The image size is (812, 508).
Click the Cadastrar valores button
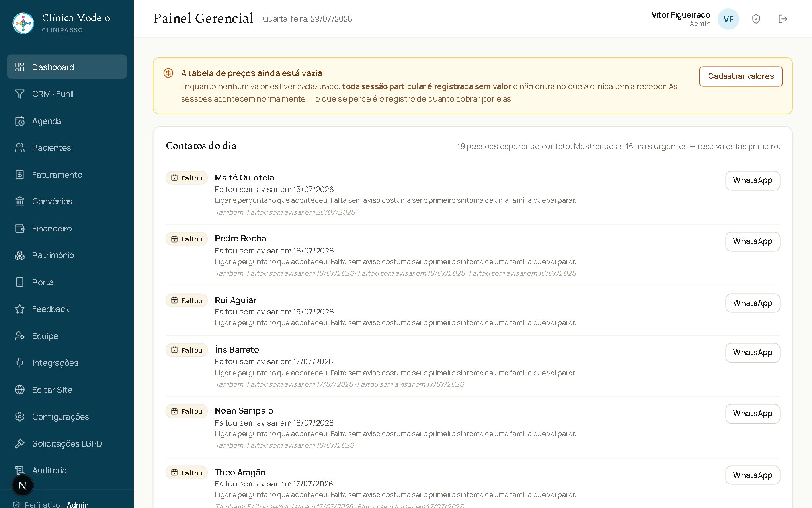[x=741, y=76]
